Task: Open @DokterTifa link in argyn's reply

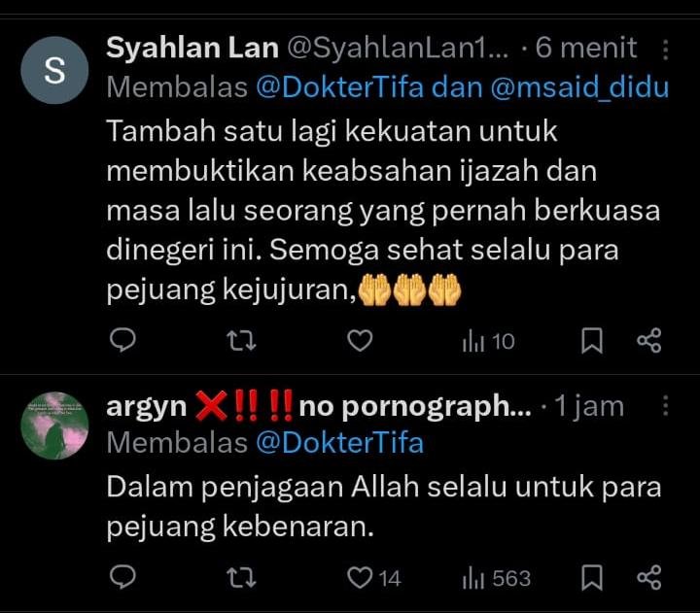Action: point(339,443)
